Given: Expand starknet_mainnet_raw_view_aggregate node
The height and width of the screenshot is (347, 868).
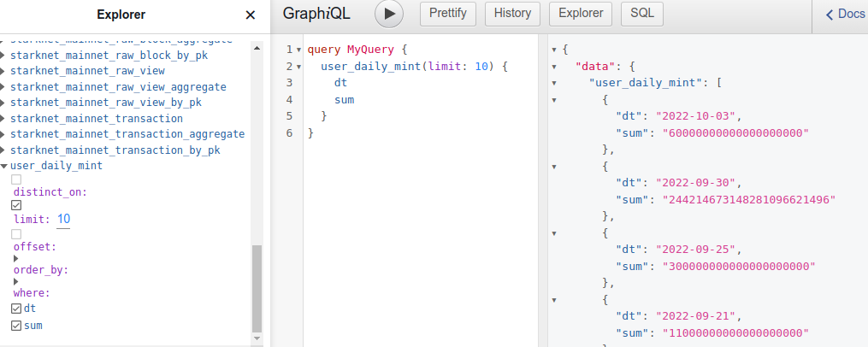Looking at the screenshot, I should point(3,87).
